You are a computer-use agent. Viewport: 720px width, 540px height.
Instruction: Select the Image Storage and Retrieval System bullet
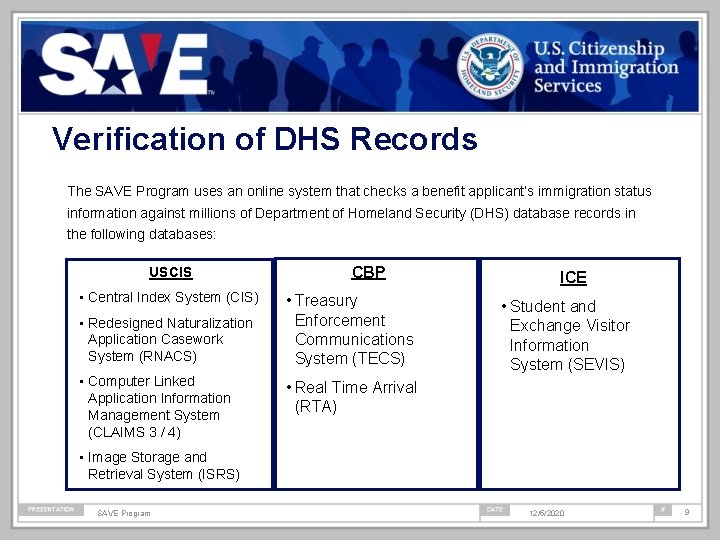[160, 465]
